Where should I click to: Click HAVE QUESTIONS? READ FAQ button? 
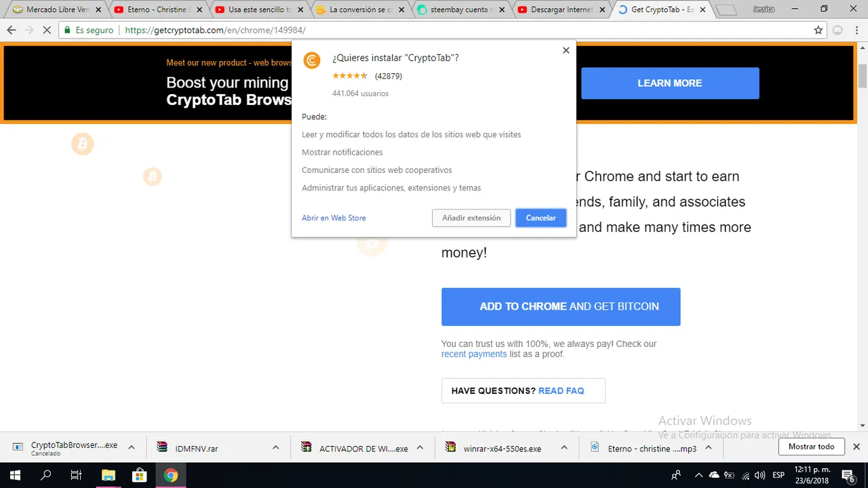pyautogui.click(x=523, y=390)
